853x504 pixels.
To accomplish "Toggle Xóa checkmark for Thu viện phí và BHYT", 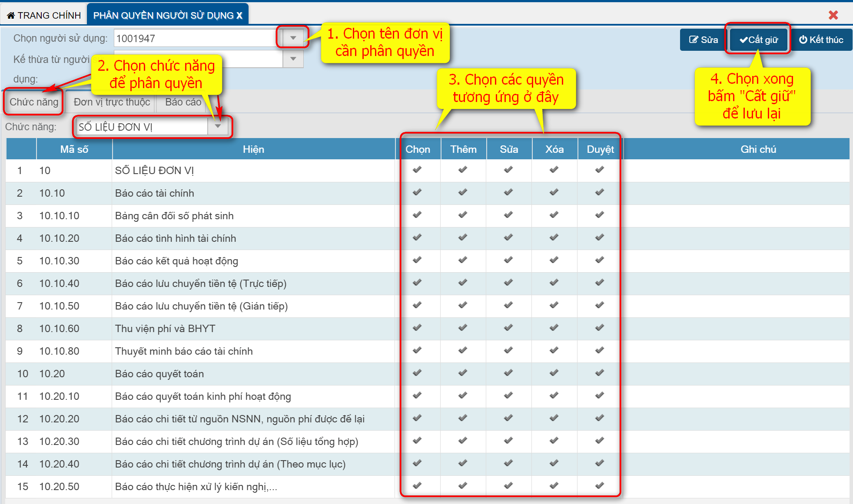I will [554, 328].
